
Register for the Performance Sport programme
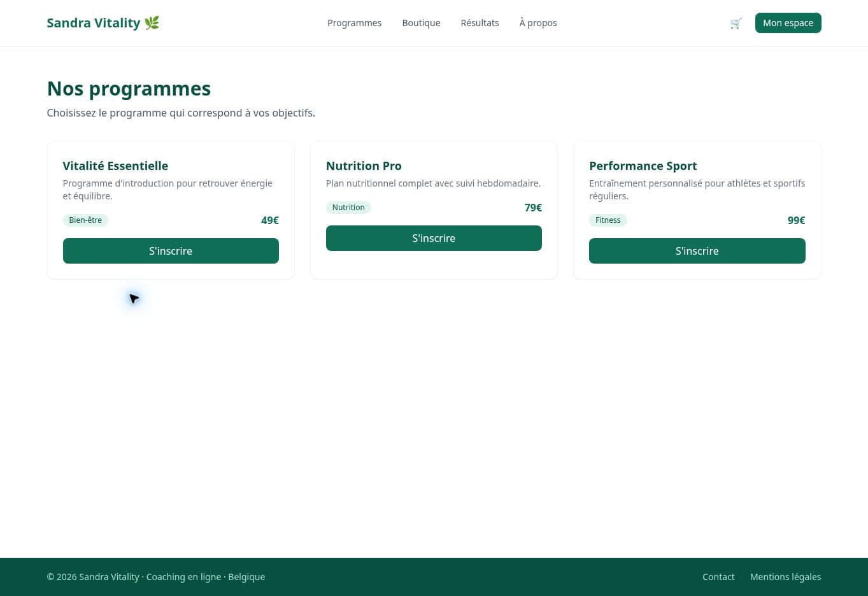697,251
